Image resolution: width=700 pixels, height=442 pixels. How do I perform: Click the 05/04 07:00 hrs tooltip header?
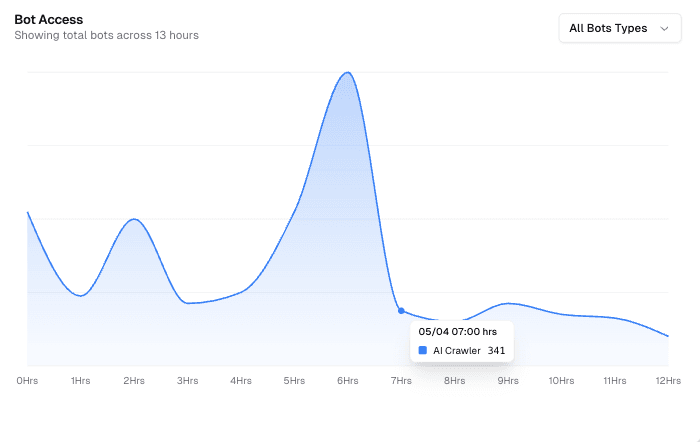[x=458, y=331]
